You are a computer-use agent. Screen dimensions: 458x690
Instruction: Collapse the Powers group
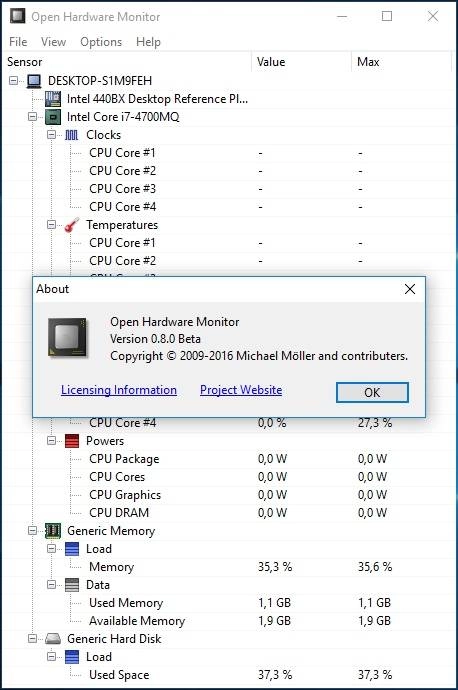click(51, 440)
